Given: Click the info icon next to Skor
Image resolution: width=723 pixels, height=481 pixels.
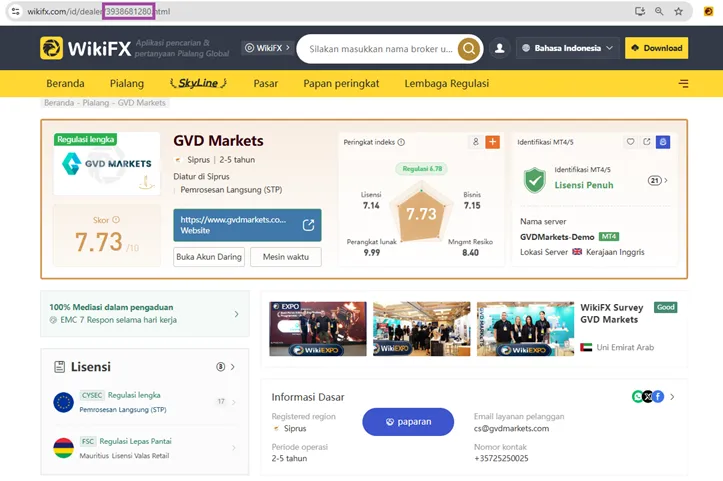Looking at the screenshot, I should 116,220.
